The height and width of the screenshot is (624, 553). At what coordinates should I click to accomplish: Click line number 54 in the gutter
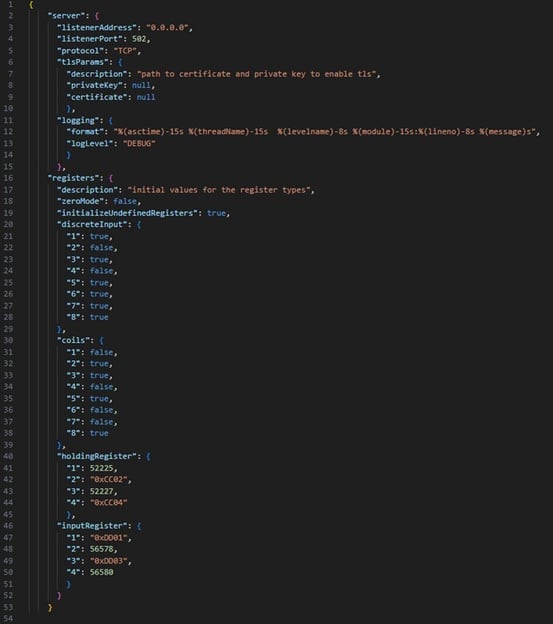click(x=8, y=619)
